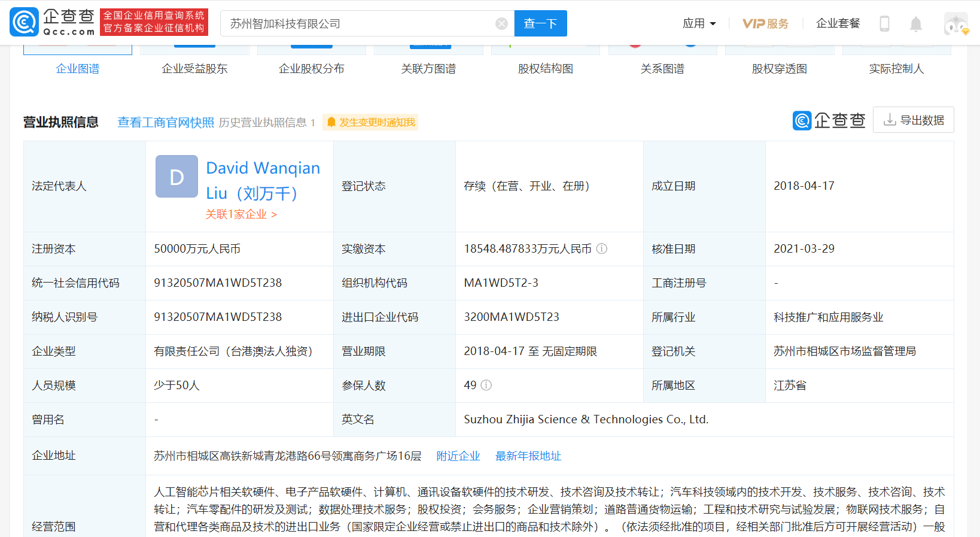
Task: Expand 关联1家企业 arrow link
Action: pos(241,214)
